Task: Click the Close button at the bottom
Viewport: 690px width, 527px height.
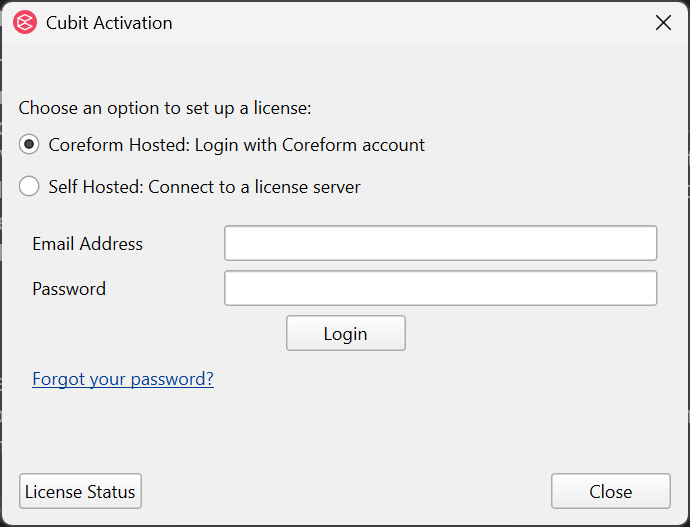Action: [x=611, y=491]
